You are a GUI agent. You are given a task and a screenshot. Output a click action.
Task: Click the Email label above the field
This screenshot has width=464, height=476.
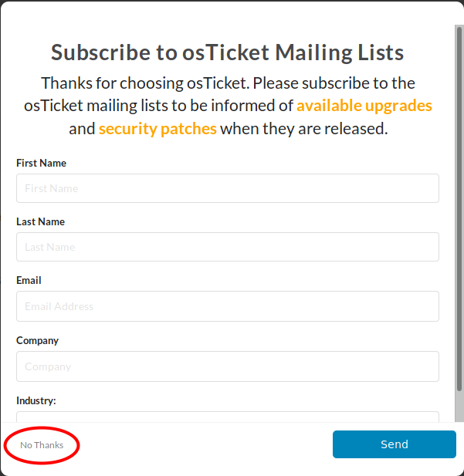tap(29, 281)
